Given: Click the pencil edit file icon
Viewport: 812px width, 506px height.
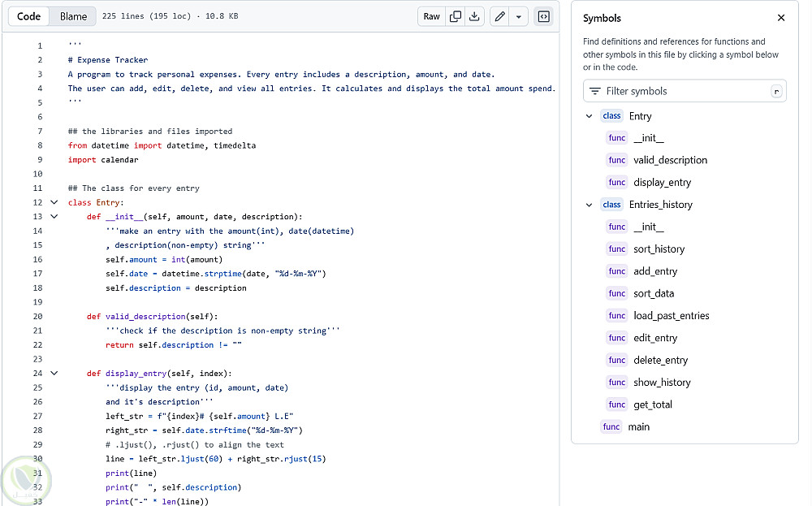Looking at the screenshot, I should pos(500,16).
